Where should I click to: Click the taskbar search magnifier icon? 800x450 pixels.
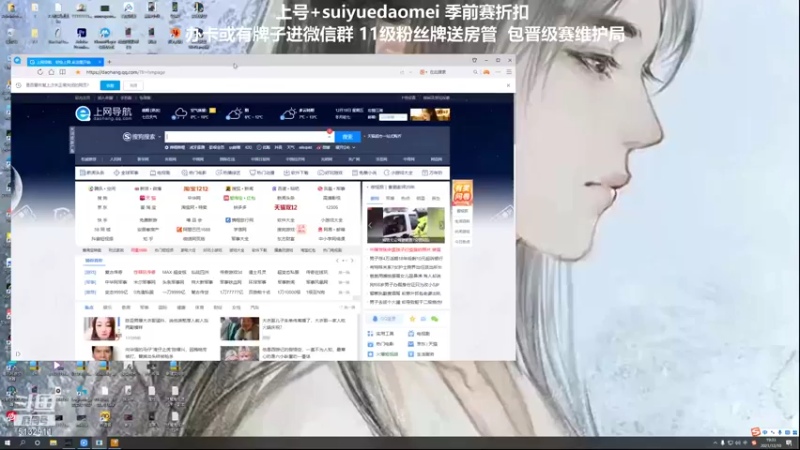click(x=22, y=443)
